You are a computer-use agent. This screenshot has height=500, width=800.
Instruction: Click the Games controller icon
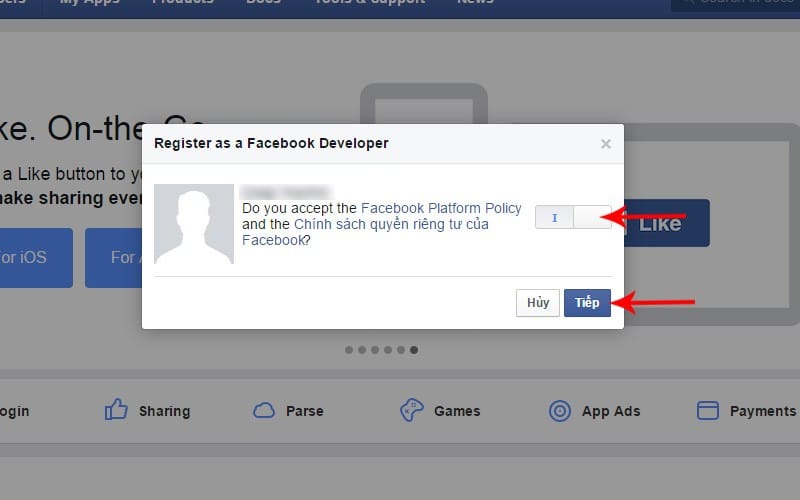pyautogui.click(x=411, y=410)
